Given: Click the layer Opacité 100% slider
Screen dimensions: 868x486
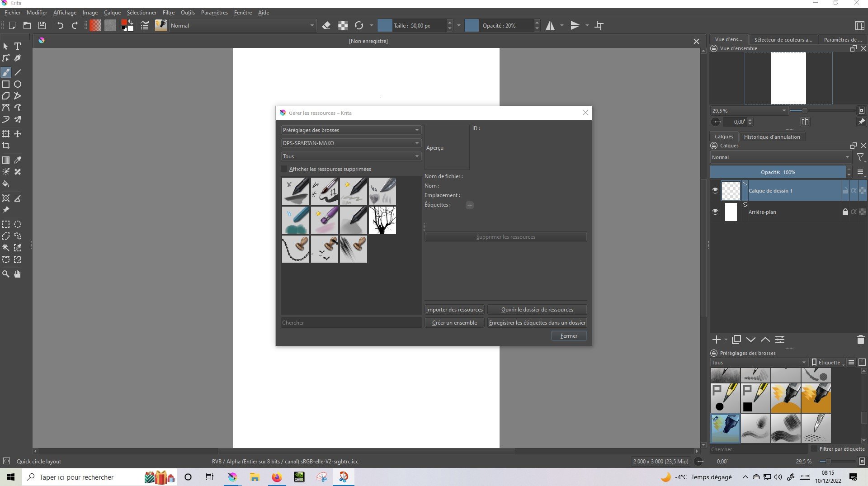Looking at the screenshot, I should [x=778, y=172].
